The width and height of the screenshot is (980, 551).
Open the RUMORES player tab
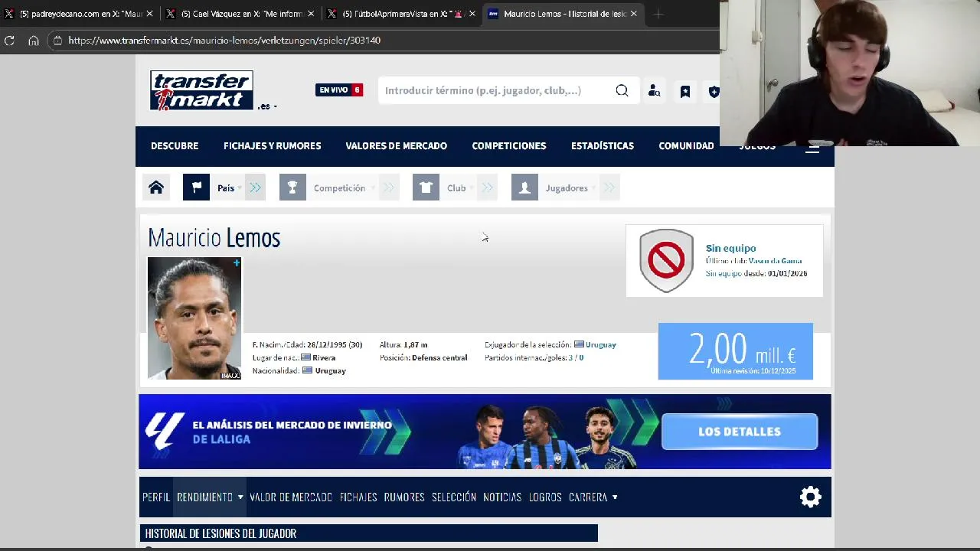pyautogui.click(x=404, y=497)
